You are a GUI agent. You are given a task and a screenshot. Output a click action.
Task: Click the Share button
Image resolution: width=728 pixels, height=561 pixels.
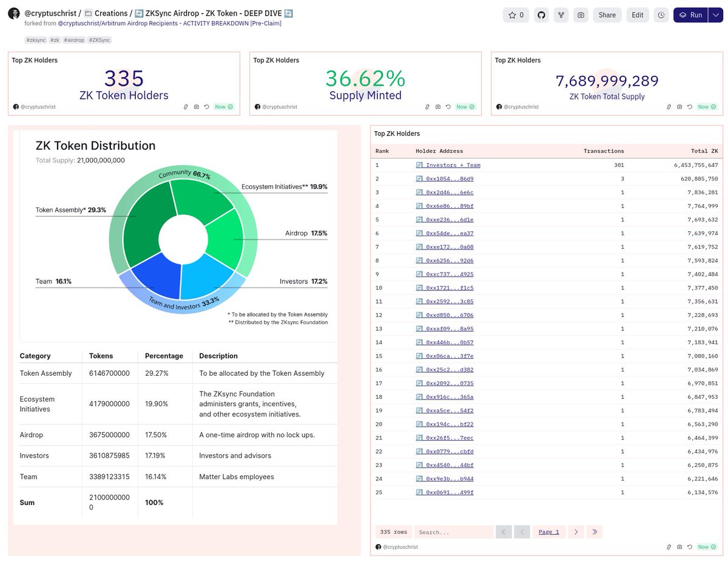coord(607,15)
